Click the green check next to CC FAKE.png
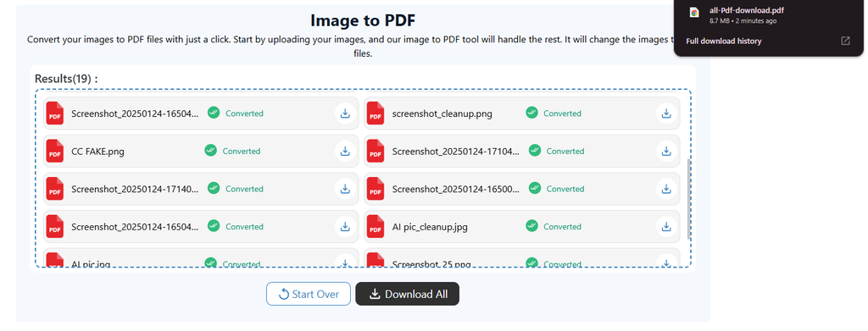868x331 pixels. (210, 151)
